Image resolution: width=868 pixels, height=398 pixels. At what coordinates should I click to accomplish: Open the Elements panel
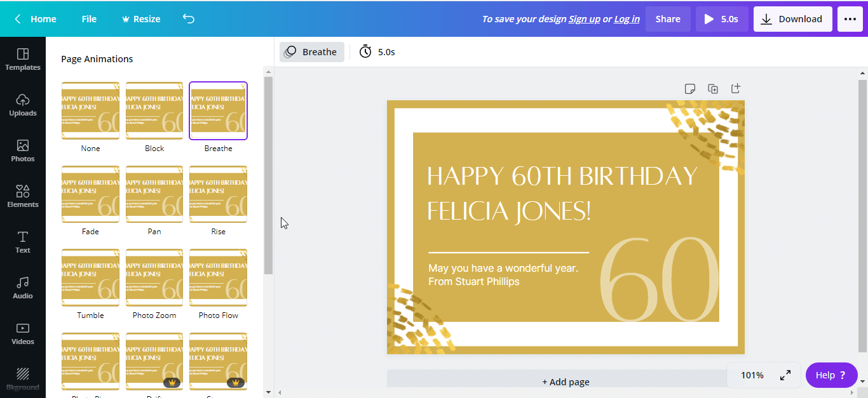click(x=23, y=197)
